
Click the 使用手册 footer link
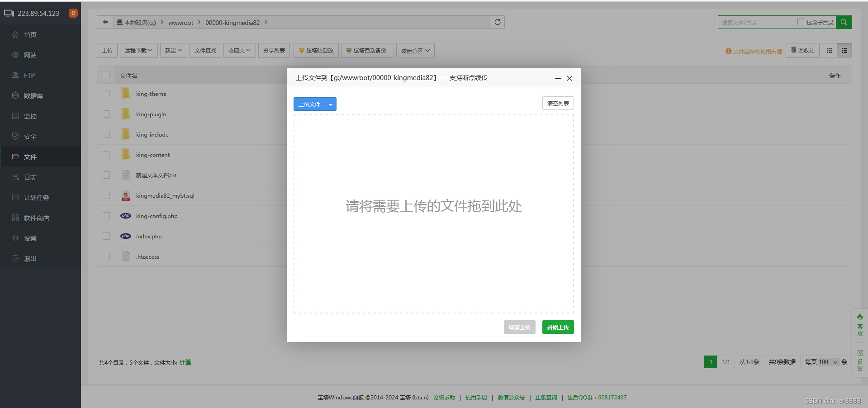(476, 398)
